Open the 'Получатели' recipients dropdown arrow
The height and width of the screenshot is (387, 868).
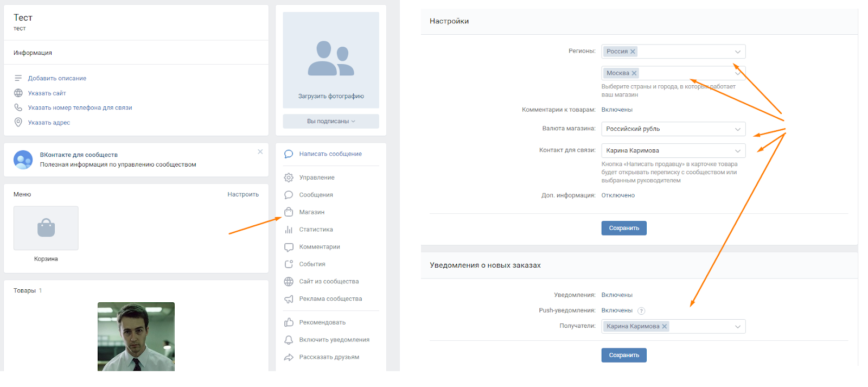pos(738,327)
